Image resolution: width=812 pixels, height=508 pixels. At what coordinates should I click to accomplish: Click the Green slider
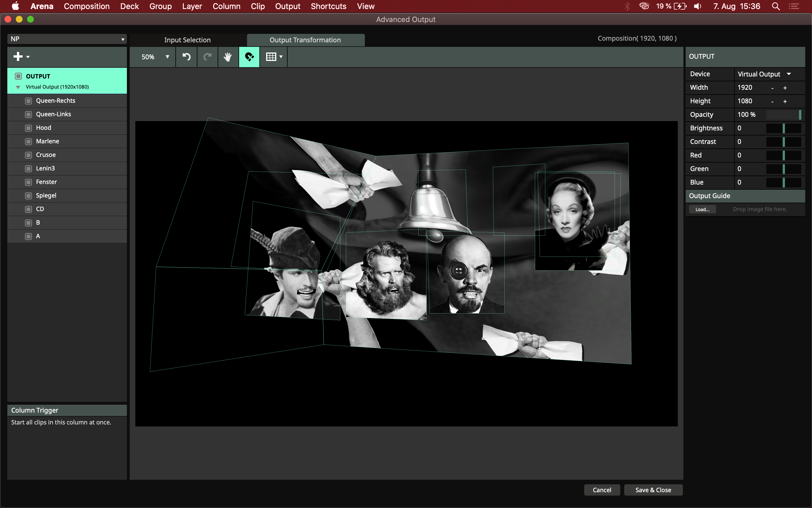[784, 169]
